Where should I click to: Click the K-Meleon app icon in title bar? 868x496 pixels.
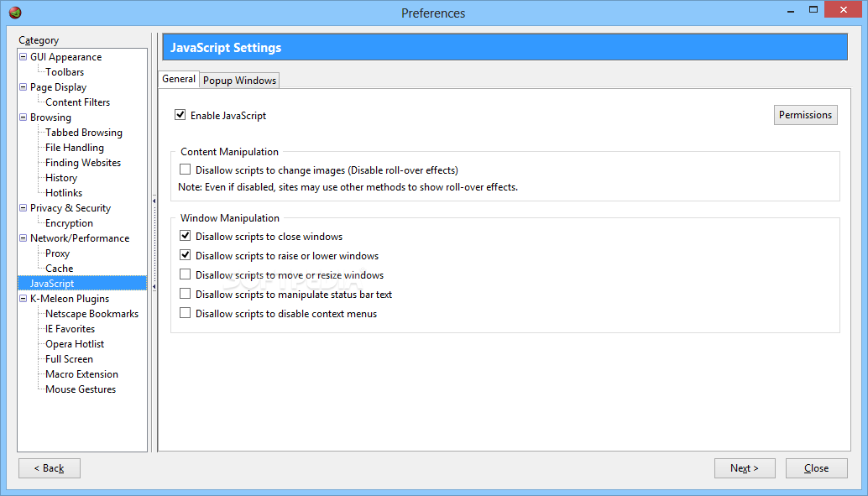[15, 13]
